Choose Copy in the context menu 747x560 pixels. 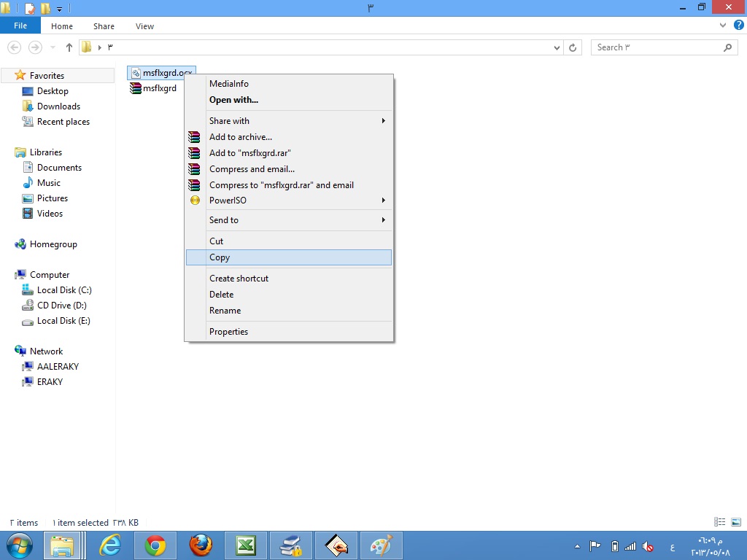pos(289,257)
